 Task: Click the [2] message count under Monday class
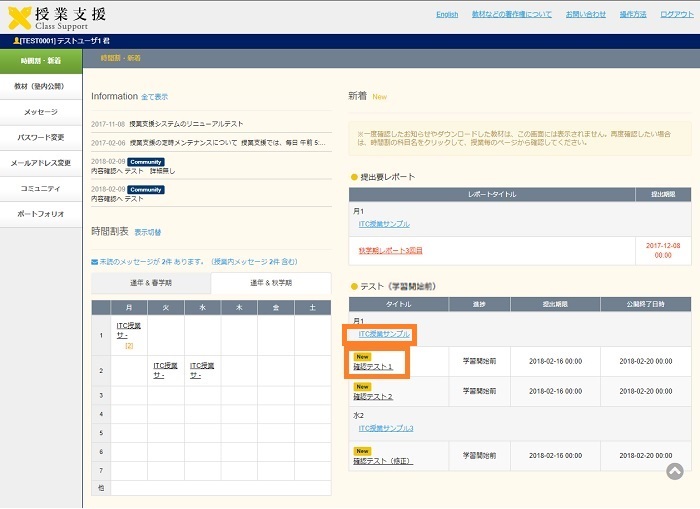point(129,345)
